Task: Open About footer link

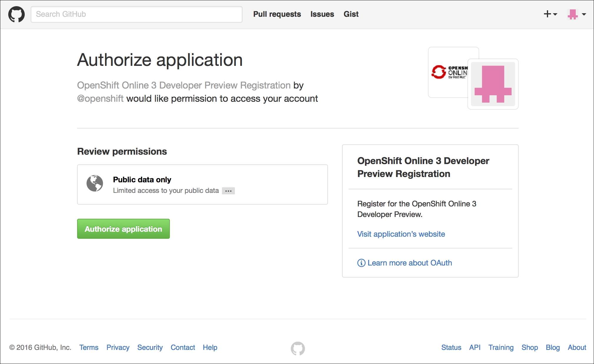Action: (x=577, y=347)
